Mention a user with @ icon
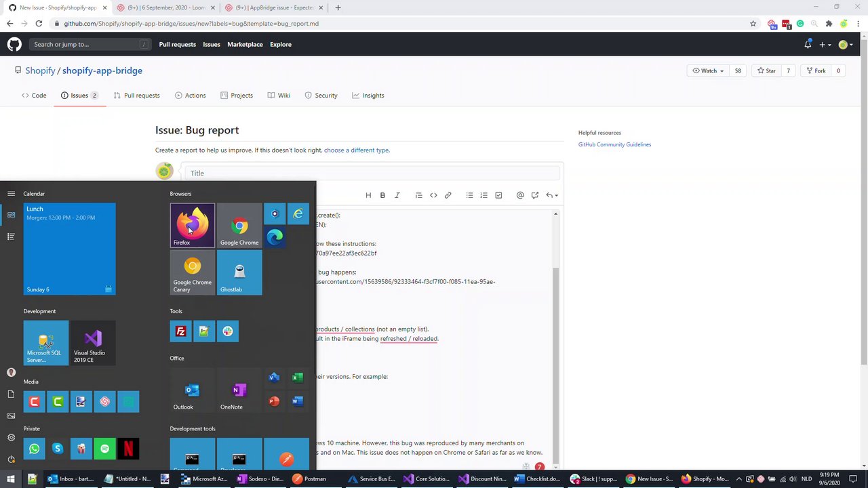The height and width of the screenshot is (488, 868). point(520,195)
